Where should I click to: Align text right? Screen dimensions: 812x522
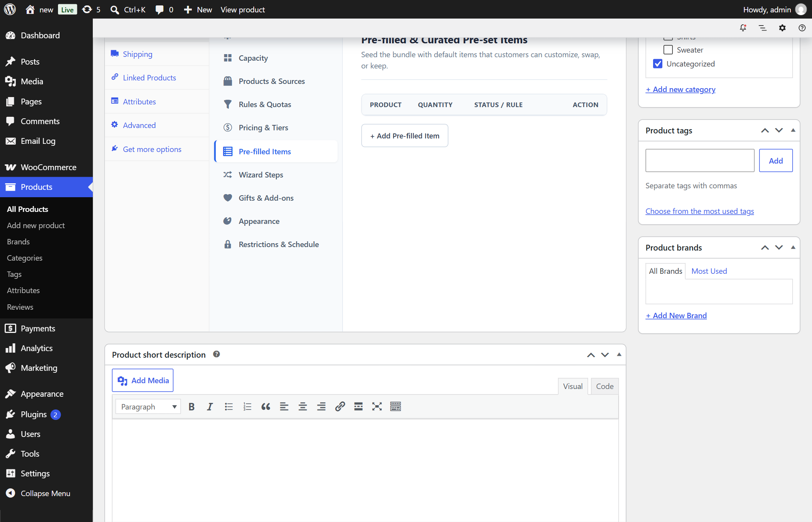tap(321, 406)
